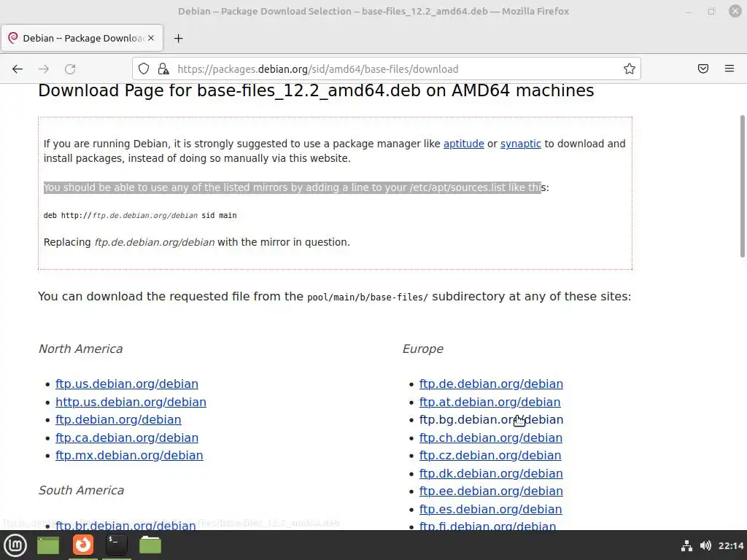Open the Firefox hamburger menu
This screenshot has width=747, height=560.
(729, 69)
